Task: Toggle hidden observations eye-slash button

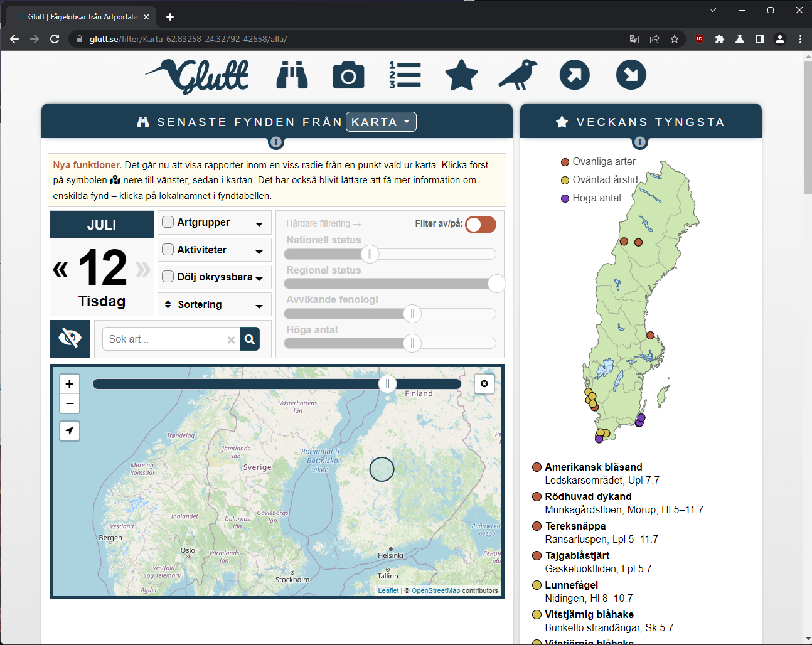Action: point(70,339)
